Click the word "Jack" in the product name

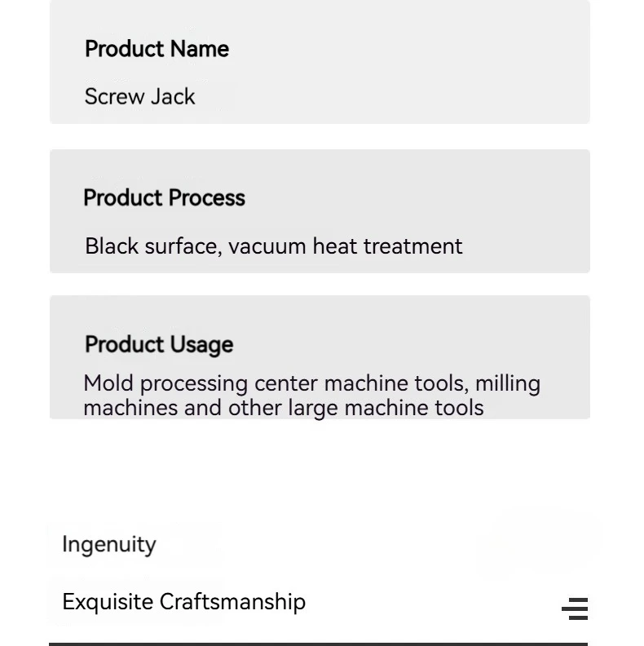pos(173,97)
